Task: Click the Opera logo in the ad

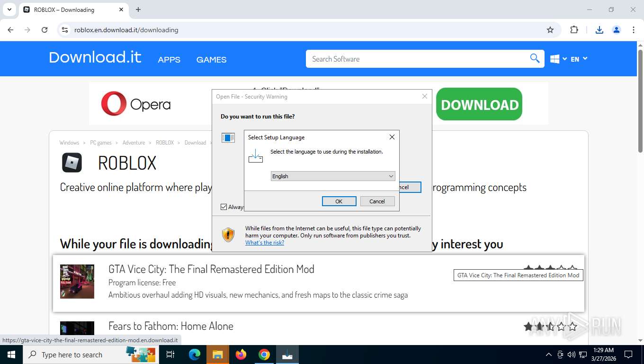Action: click(135, 104)
